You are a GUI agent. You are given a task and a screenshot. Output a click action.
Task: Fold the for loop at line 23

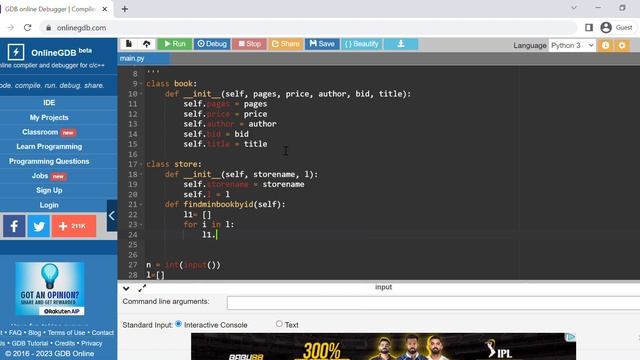pyautogui.click(x=141, y=224)
